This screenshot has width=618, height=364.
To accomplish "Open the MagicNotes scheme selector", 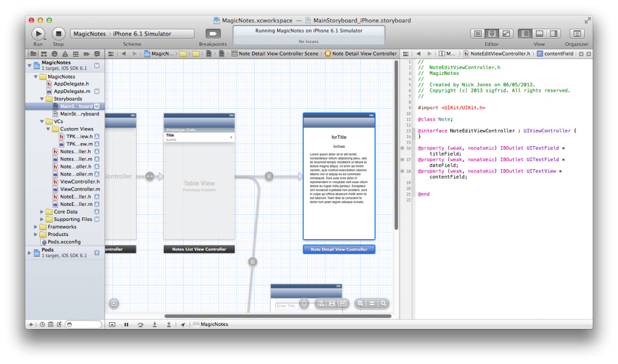I will pos(89,34).
